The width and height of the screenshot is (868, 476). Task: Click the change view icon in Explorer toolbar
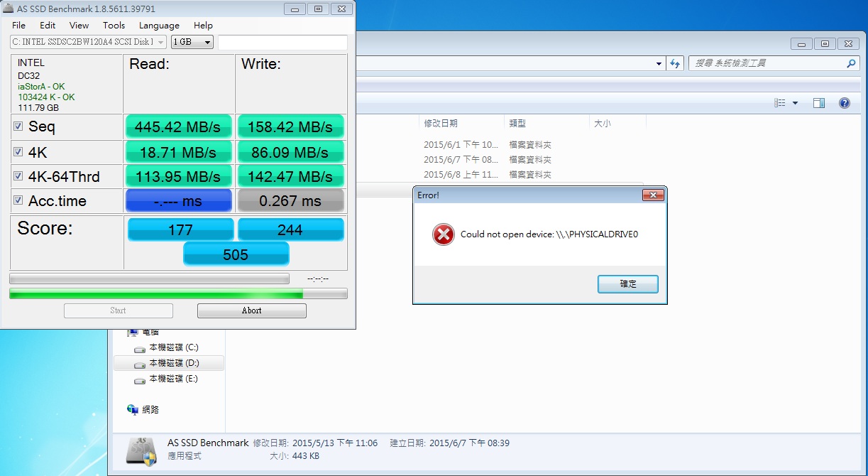780,103
